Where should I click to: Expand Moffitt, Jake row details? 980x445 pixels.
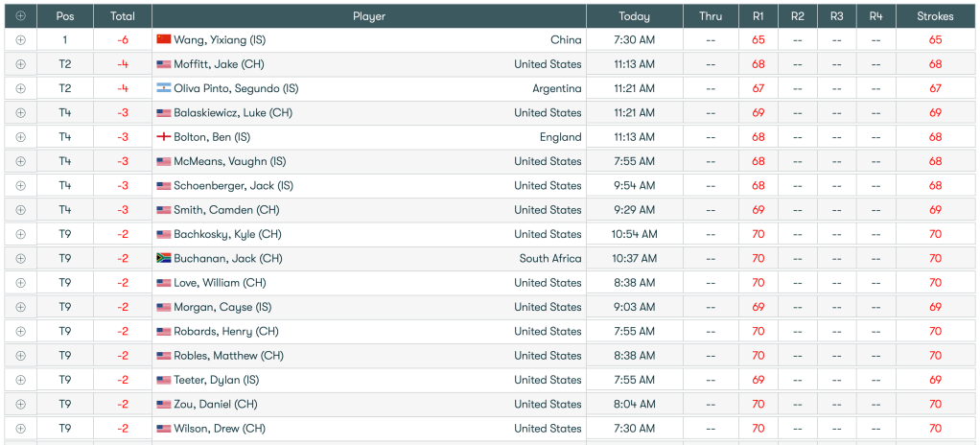click(20, 64)
